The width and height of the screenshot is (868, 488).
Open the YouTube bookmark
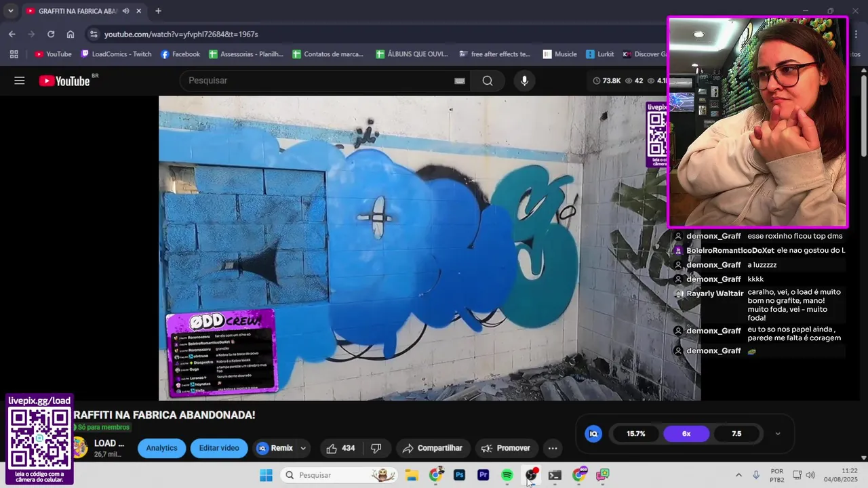tap(53, 54)
